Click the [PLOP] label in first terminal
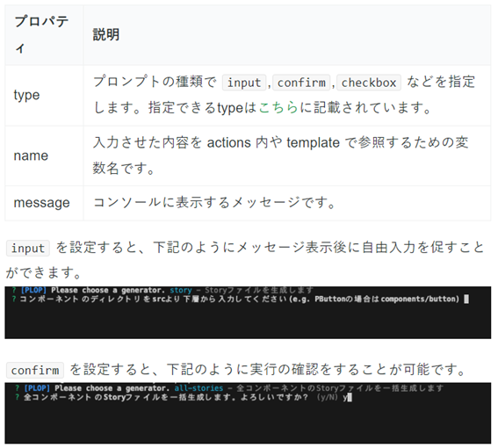The height and width of the screenshot is (448, 498). tap(33, 290)
